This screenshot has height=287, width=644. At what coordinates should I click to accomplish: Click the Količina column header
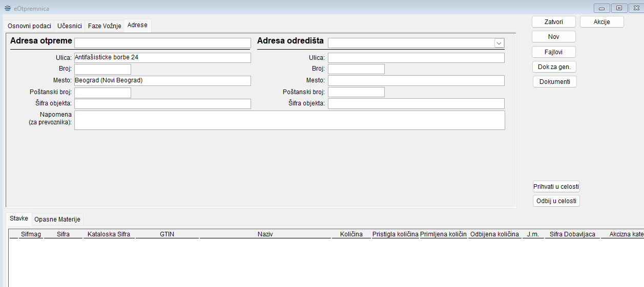tap(351, 234)
